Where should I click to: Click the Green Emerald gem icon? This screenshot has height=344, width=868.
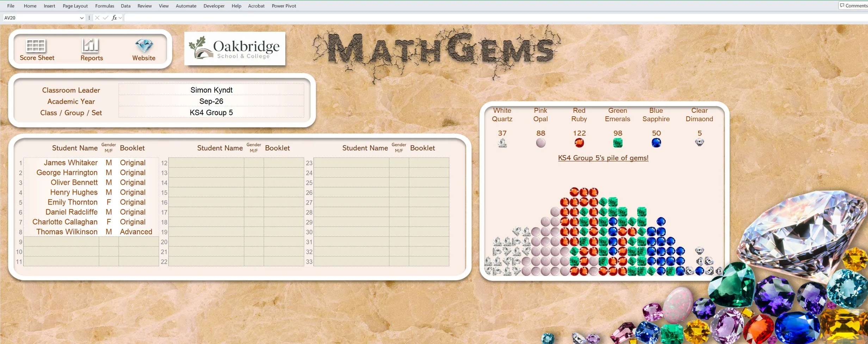pyautogui.click(x=618, y=143)
